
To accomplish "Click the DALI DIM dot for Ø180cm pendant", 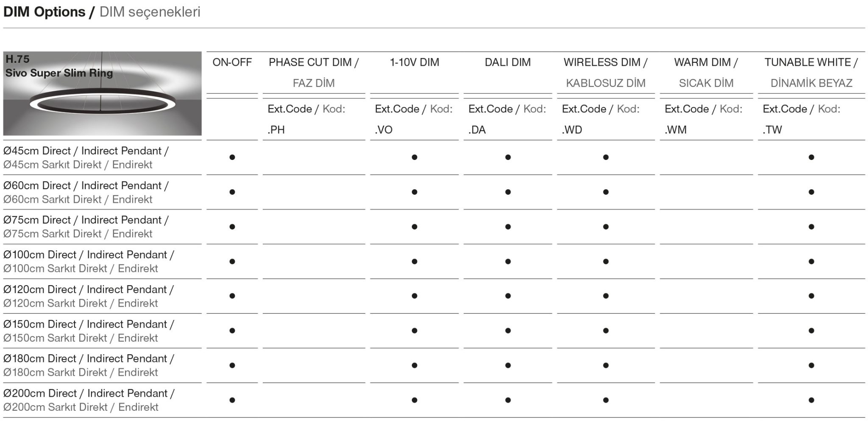I will [x=508, y=365].
